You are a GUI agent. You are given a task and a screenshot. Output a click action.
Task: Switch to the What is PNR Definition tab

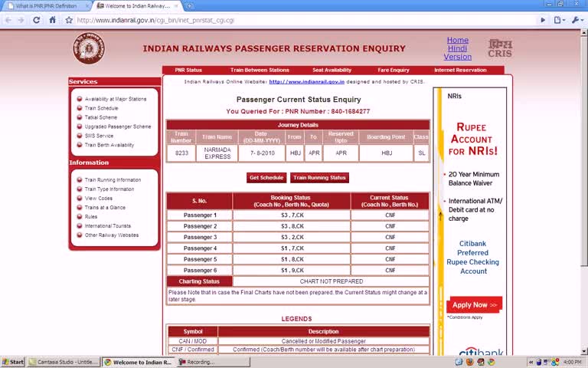pos(46,6)
